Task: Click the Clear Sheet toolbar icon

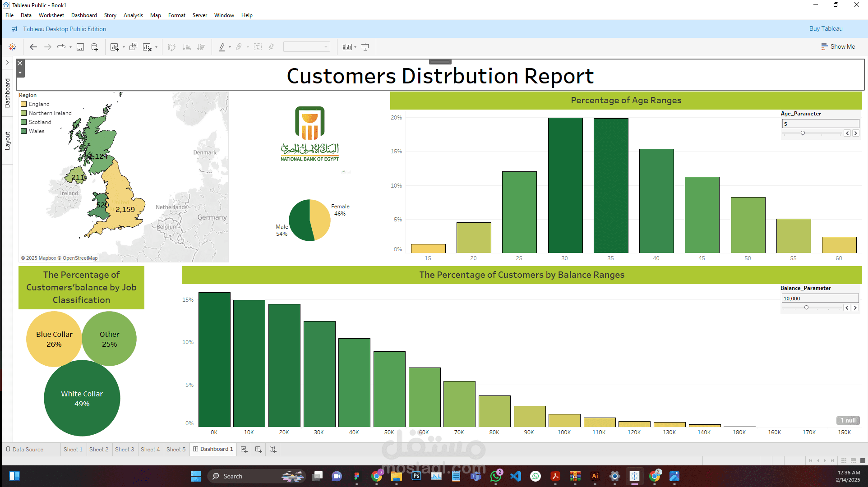Action: pos(147,47)
